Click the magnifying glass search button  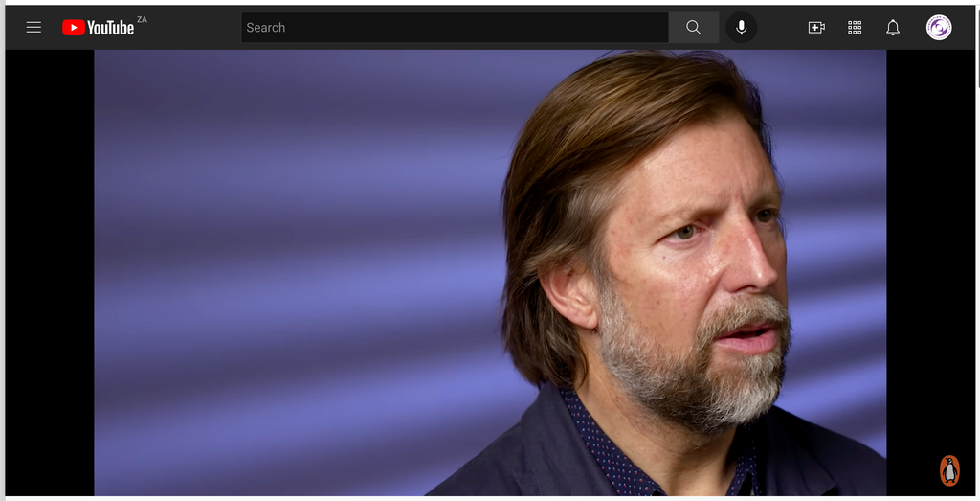(693, 28)
